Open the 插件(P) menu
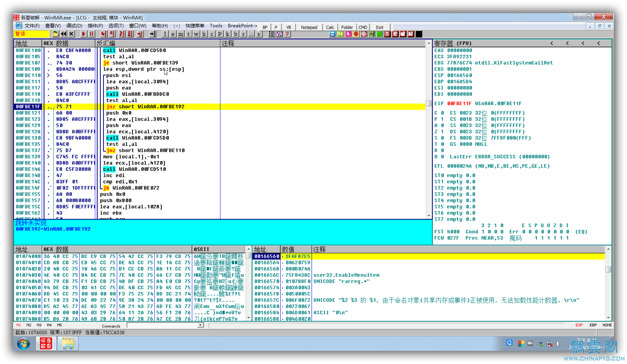This screenshot has width=627, height=364. [x=95, y=26]
